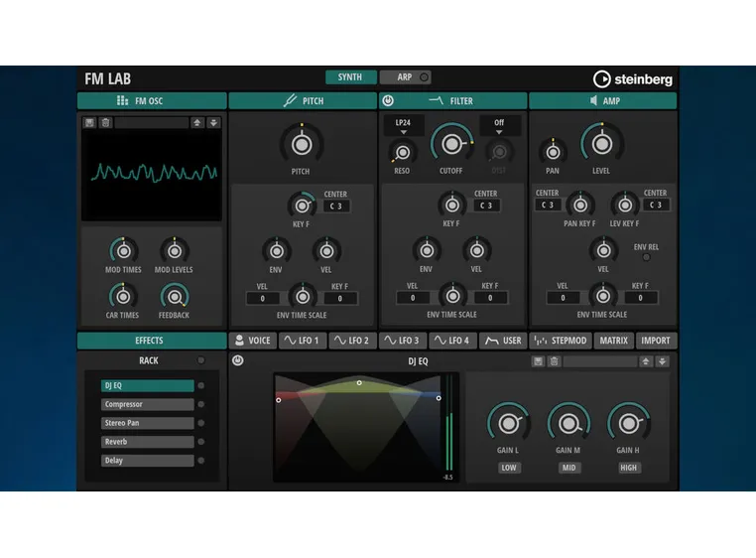Click the FM waveform display
This screenshot has height=558, width=756.
pos(152,176)
